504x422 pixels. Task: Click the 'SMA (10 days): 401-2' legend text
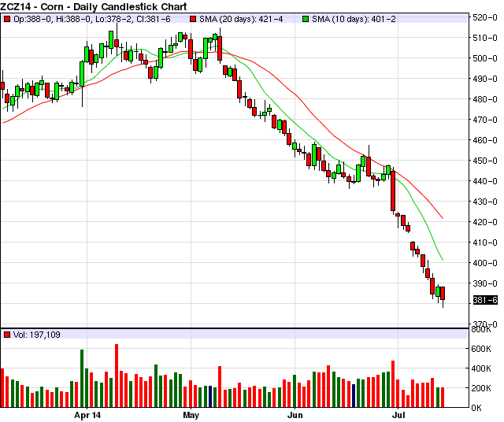[354, 19]
